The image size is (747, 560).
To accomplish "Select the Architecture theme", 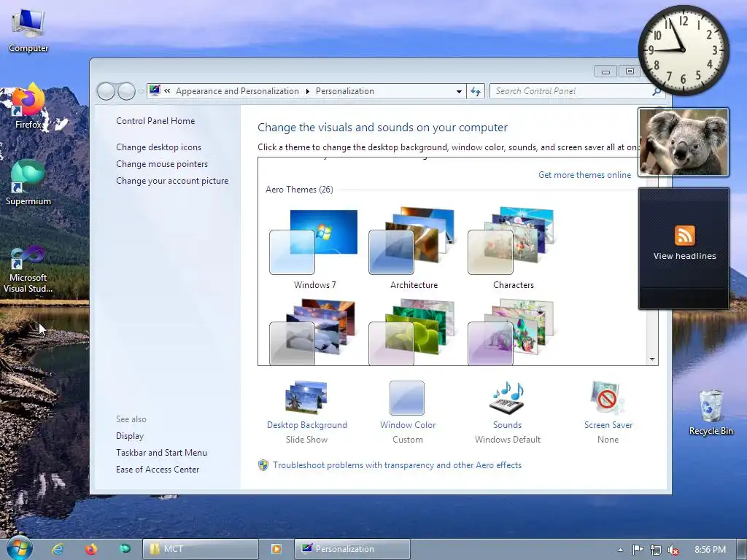I will [x=414, y=249].
